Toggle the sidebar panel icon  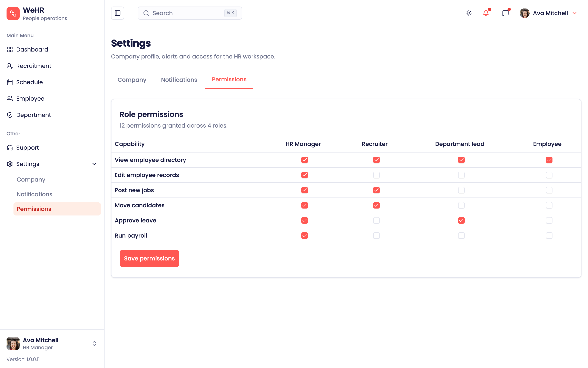118,13
